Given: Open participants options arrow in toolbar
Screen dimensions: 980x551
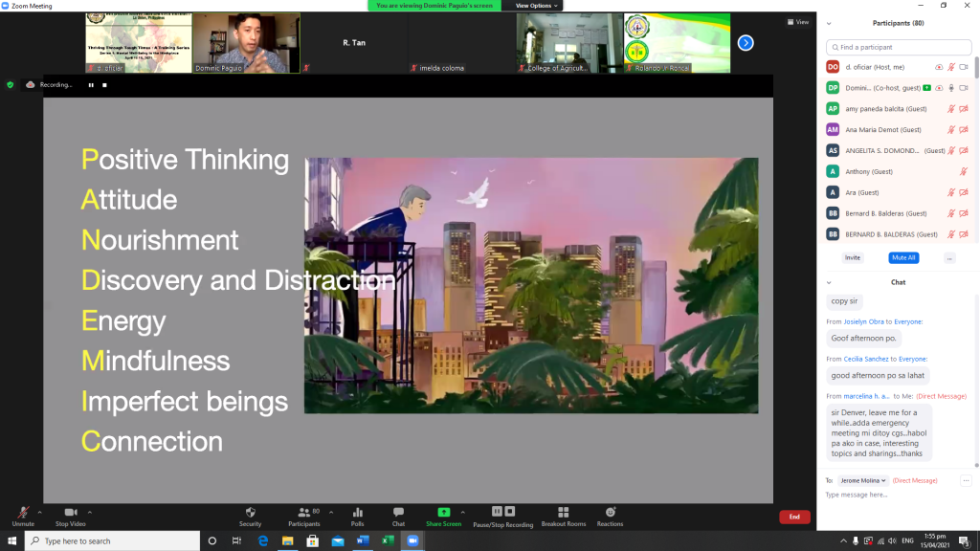Looking at the screenshot, I should tap(331, 513).
